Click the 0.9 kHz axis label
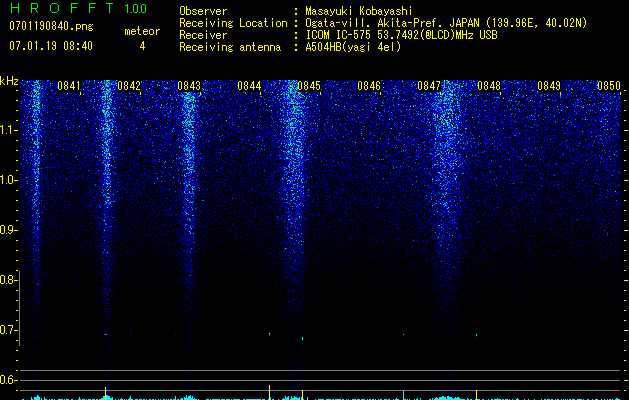This screenshot has height=400, width=629. click(8, 230)
